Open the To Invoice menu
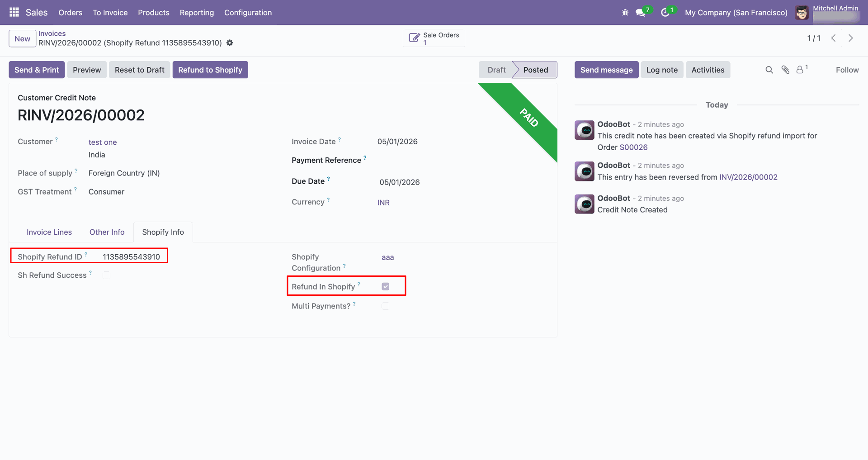 click(x=110, y=13)
